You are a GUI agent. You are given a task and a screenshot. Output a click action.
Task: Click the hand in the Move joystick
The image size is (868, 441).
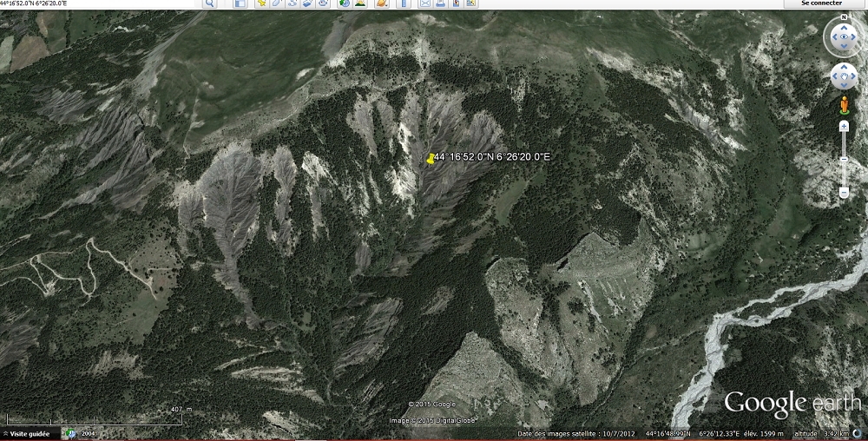click(844, 77)
